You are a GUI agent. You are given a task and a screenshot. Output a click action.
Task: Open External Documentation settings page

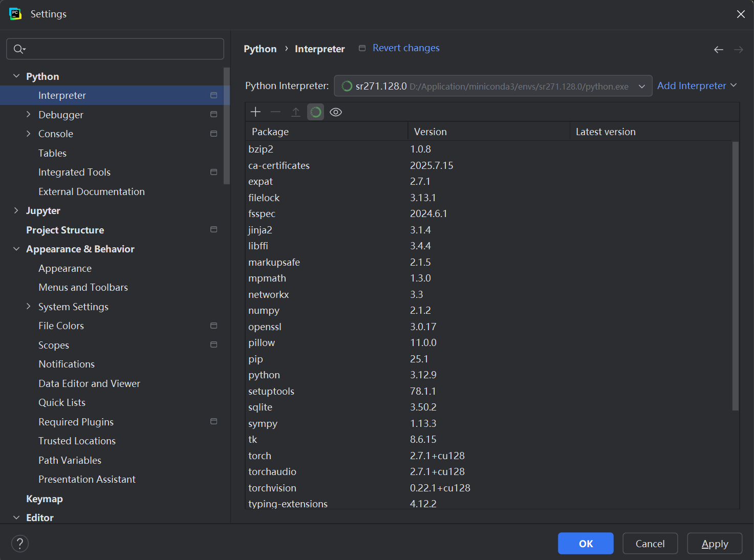point(92,191)
